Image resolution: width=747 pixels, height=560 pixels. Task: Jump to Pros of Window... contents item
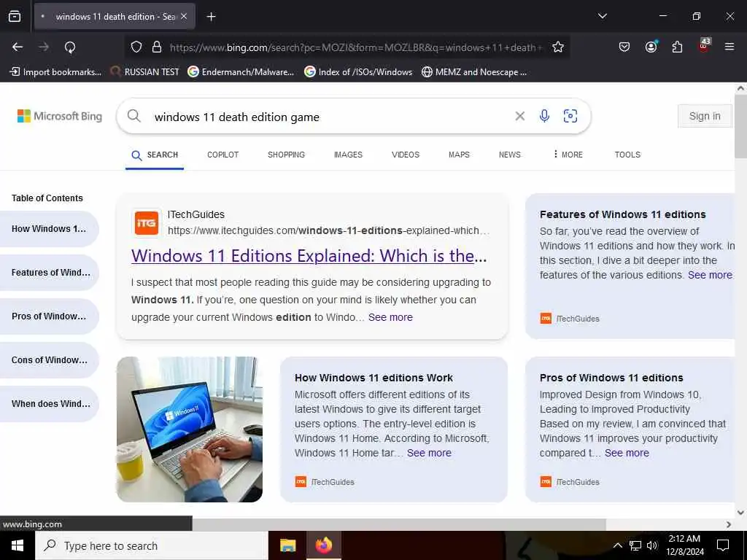coord(49,316)
